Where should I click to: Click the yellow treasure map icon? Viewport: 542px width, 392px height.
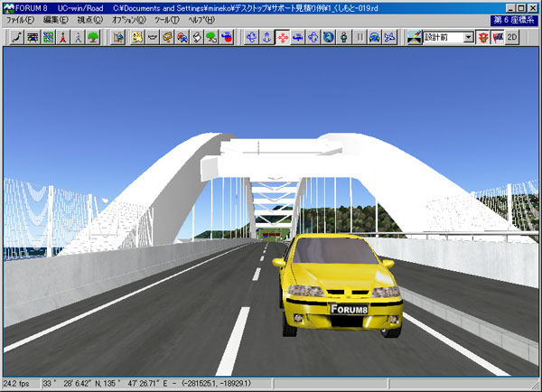tap(137, 37)
